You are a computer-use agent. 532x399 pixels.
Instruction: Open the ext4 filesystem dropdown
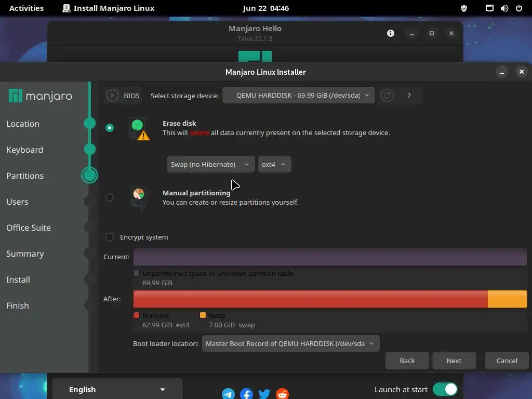click(274, 164)
